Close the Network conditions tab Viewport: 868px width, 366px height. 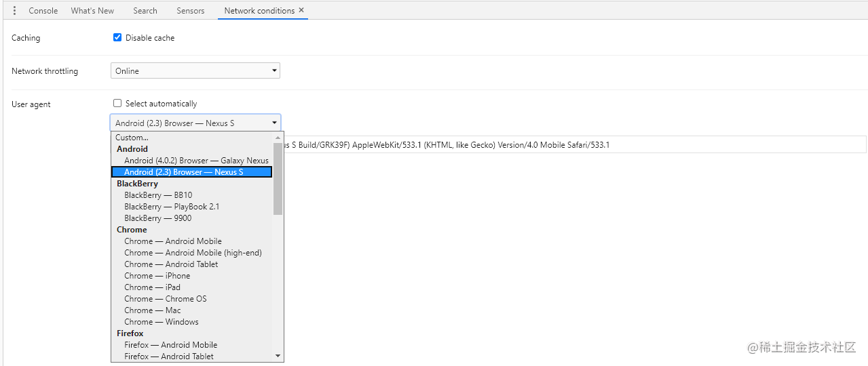pos(301,10)
